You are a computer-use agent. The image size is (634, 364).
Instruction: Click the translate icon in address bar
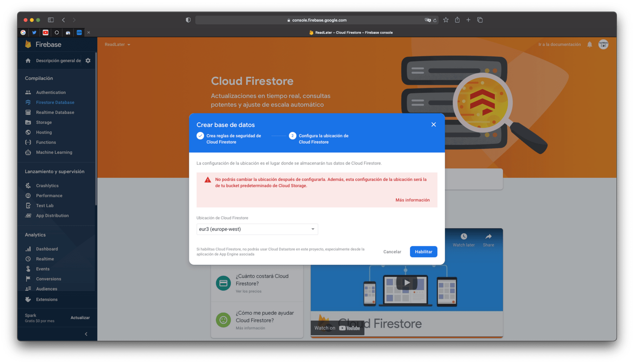[428, 20]
